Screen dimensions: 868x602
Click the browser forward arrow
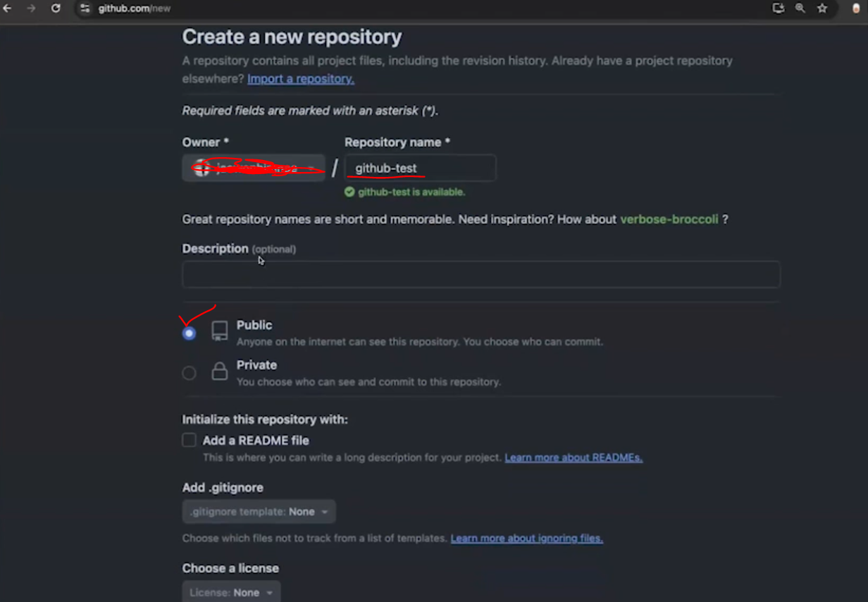[x=31, y=8]
